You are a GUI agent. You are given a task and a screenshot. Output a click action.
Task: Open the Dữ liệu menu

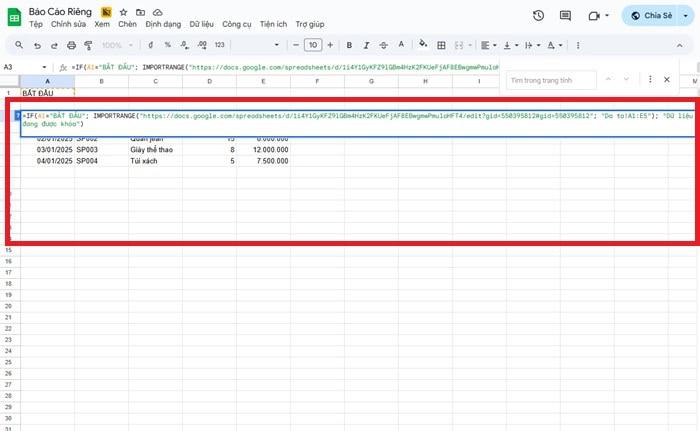coord(202,23)
